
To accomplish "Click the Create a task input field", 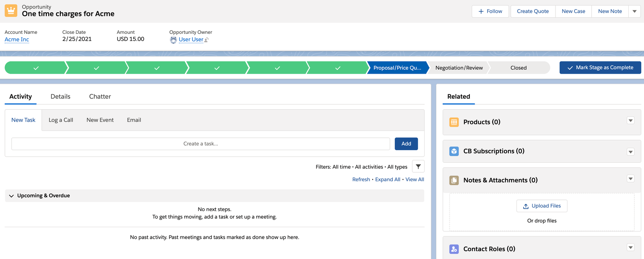I will 200,144.
